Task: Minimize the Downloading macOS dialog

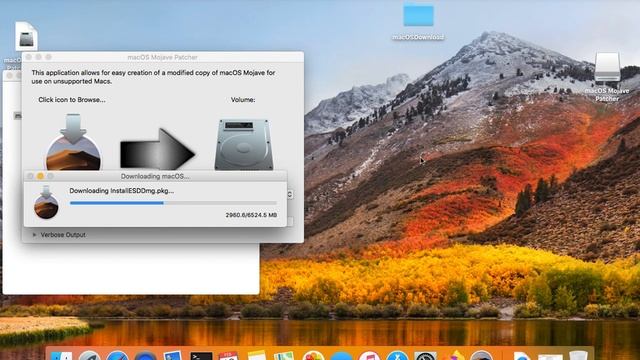Action: (40, 176)
